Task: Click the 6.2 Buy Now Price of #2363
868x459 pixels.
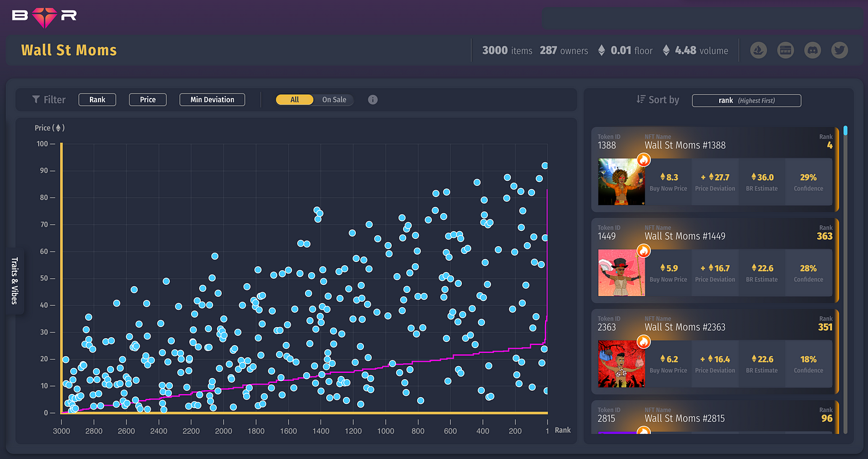Action: 668,359
